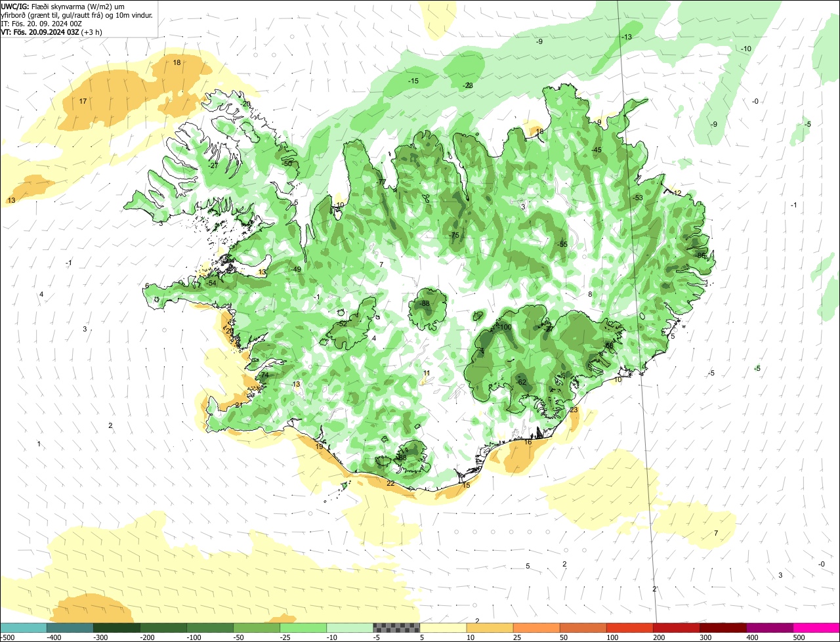
Task: Click the '-53' value on the map
Action: click(x=638, y=198)
